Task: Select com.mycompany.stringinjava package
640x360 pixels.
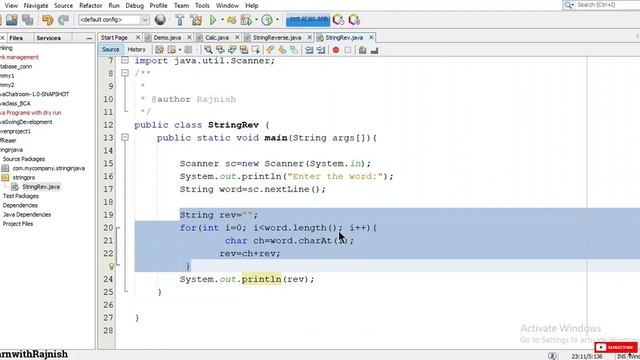Action: click(x=48, y=168)
